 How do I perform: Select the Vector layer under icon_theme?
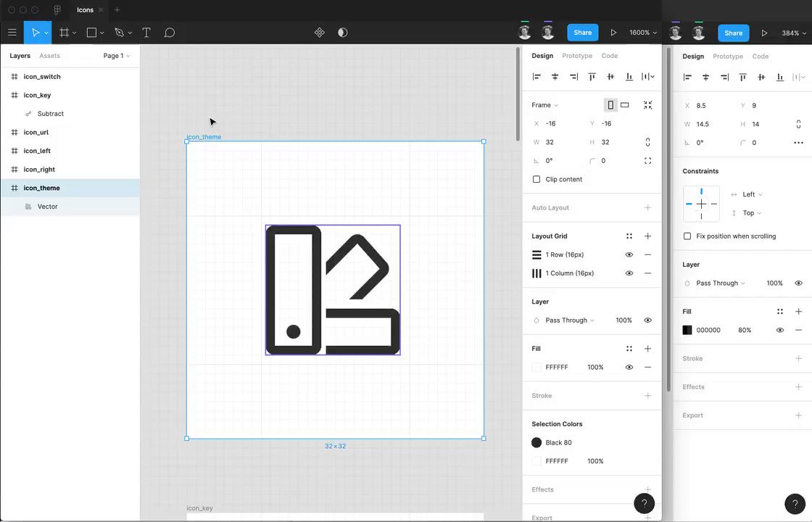pos(70,207)
